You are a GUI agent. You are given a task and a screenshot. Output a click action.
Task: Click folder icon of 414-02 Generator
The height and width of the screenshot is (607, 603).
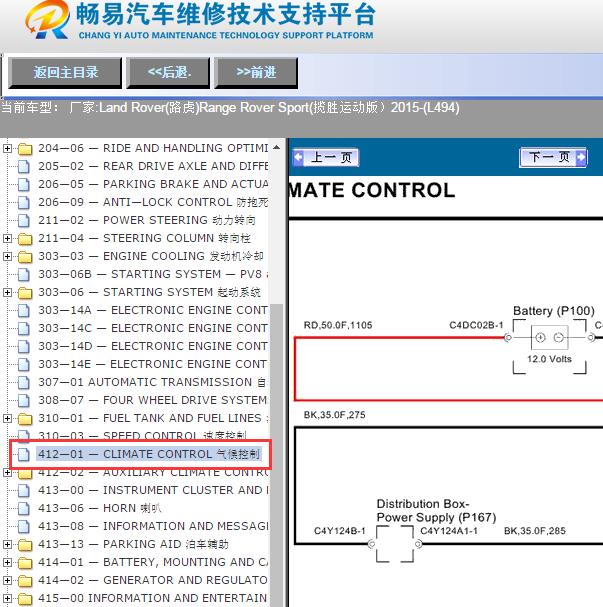(25, 581)
